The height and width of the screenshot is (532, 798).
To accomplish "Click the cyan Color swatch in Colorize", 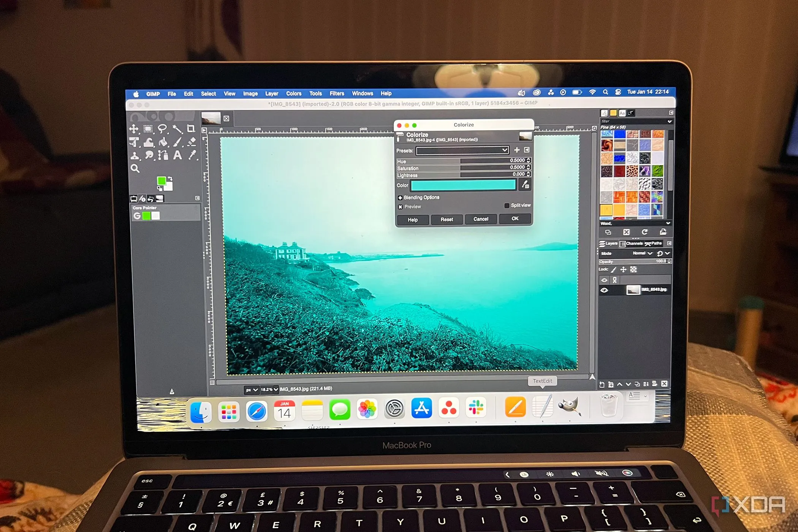I will [463, 185].
